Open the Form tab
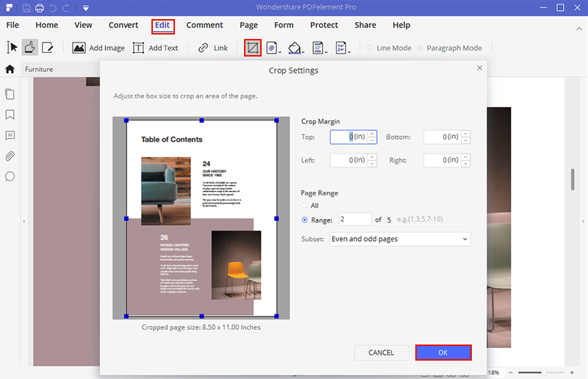The image size is (588, 379). click(284, 25)
